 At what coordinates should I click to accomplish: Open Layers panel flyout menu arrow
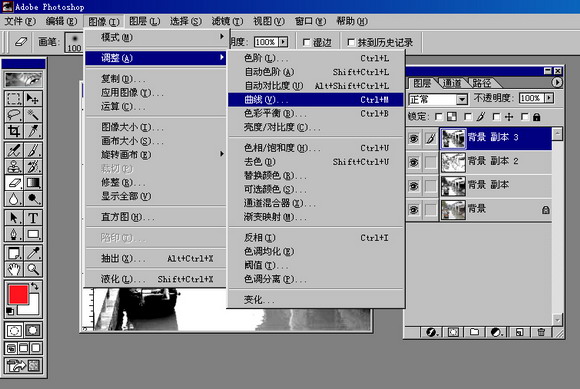click(x=557, y=82)
